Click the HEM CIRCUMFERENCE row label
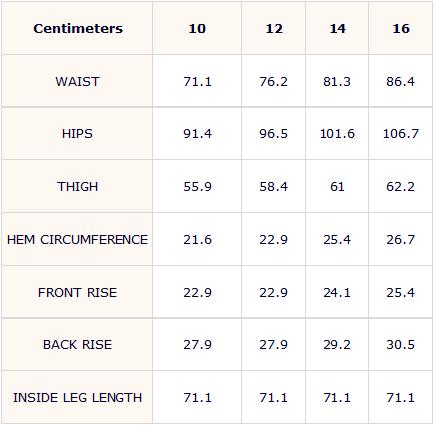 pos(77,239)
